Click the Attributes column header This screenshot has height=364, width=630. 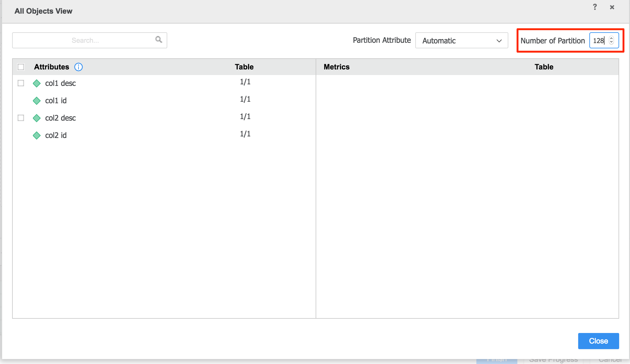pyautogui.click(x=52, y=67)
